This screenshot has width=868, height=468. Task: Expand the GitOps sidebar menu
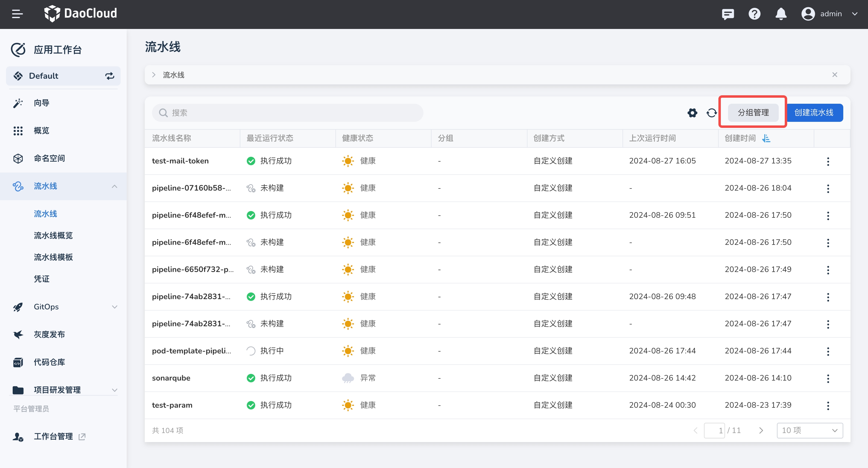pos(115,307)
